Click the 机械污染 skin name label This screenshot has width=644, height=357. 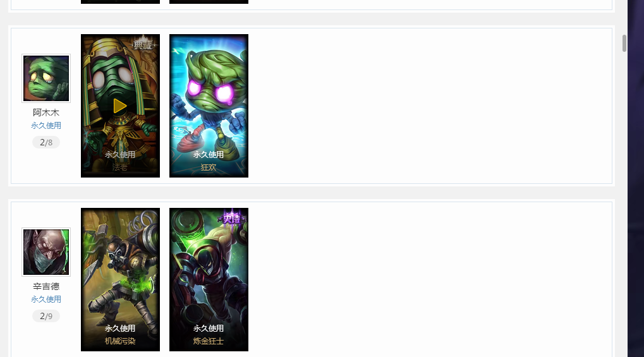coord(120,341)
